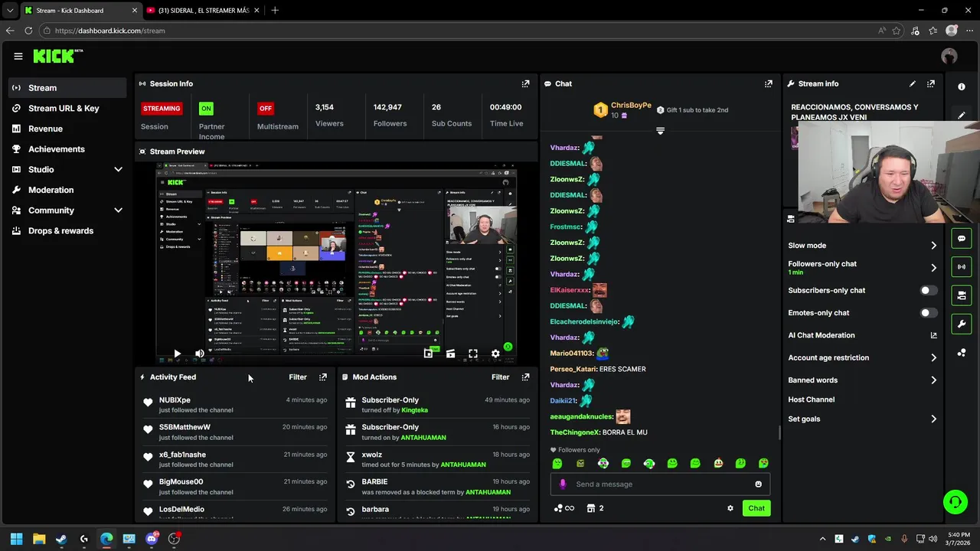Open stream preview player settings gear
This screenshot has height=551, width=980.
(495, 354)
